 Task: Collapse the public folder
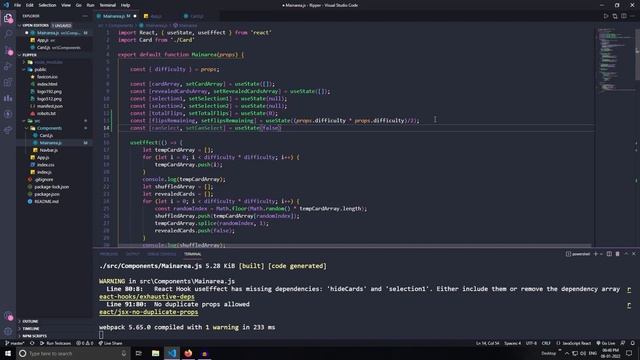pyautogui.click(x=40, y=69)
